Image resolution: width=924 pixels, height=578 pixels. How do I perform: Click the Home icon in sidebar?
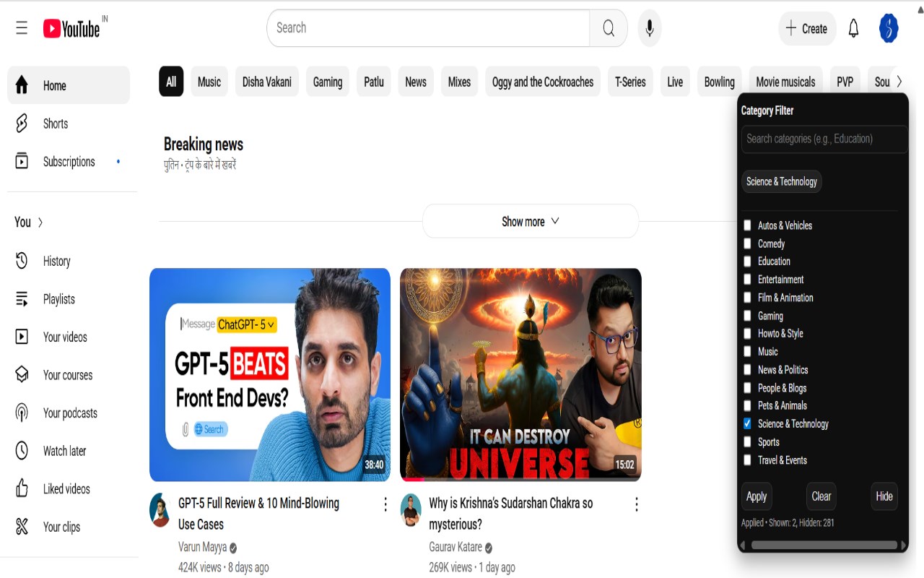coord(22,85)
